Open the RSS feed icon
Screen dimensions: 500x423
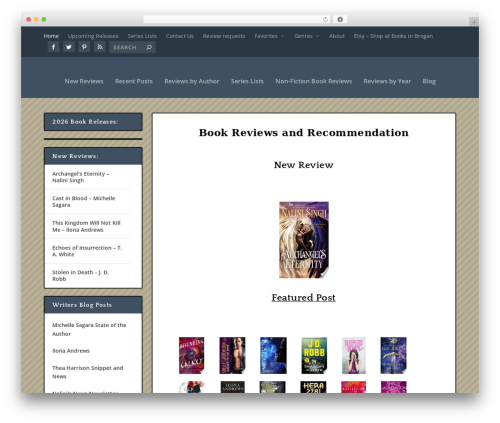(x=100, y=47)
